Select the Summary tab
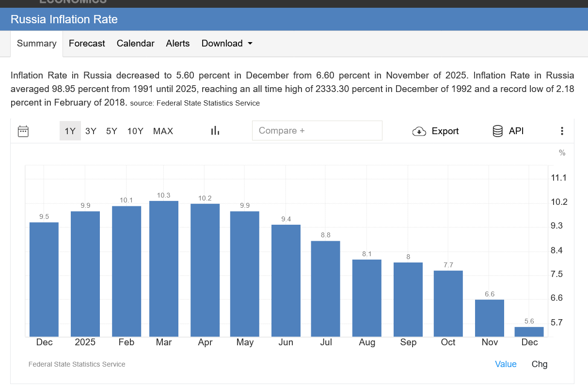The image size is (588, 385). (37, 44)
